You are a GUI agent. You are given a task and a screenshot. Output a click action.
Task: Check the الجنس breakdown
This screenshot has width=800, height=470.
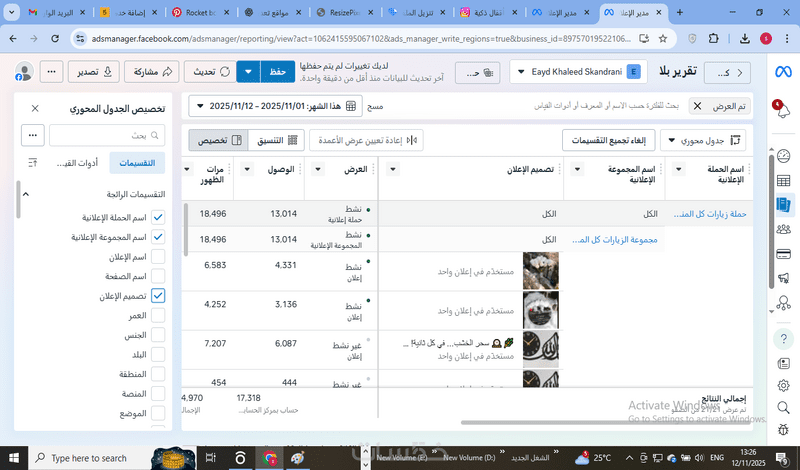[158, 335]
